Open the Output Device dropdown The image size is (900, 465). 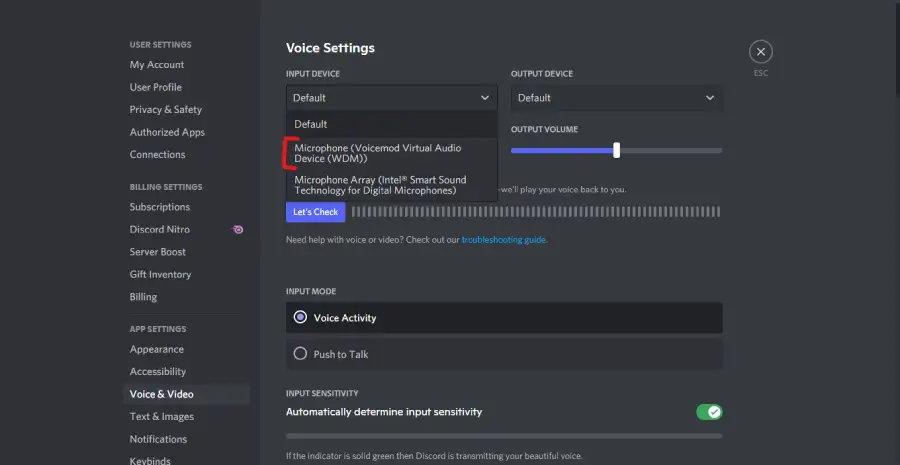click(x=616, y=98)
